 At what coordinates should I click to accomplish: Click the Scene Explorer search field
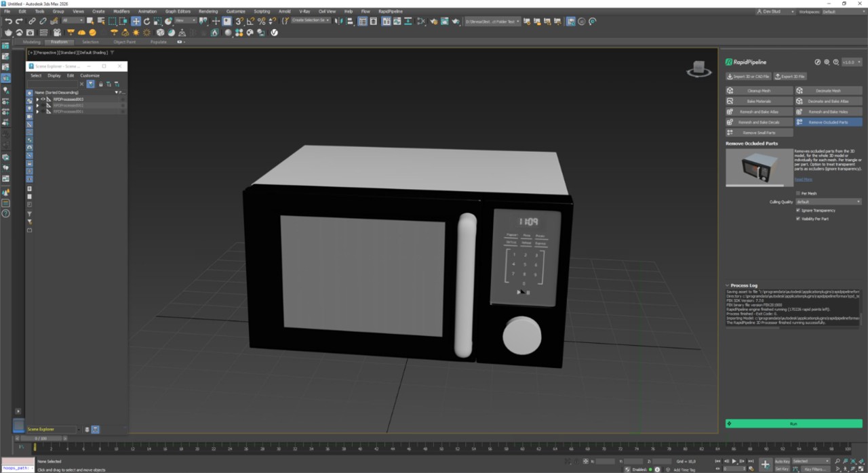point(52,84)
